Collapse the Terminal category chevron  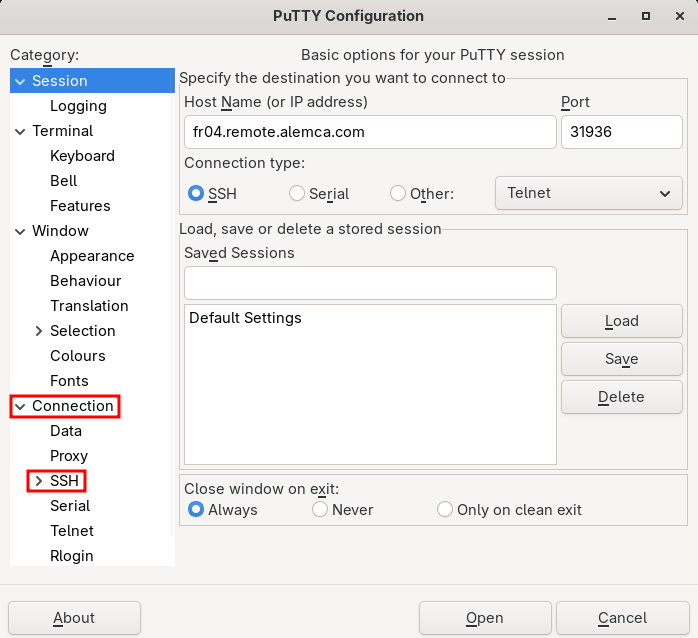(x=20, y=131)
